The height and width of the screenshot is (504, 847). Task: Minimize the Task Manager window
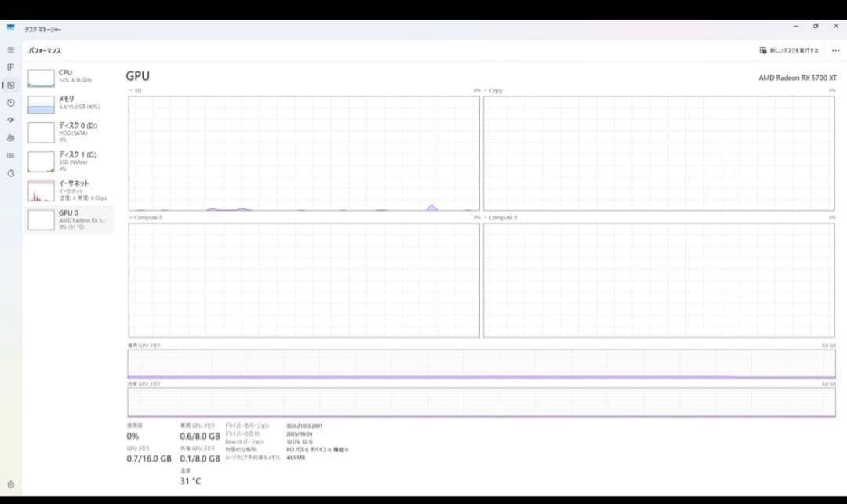click(796, 26)
